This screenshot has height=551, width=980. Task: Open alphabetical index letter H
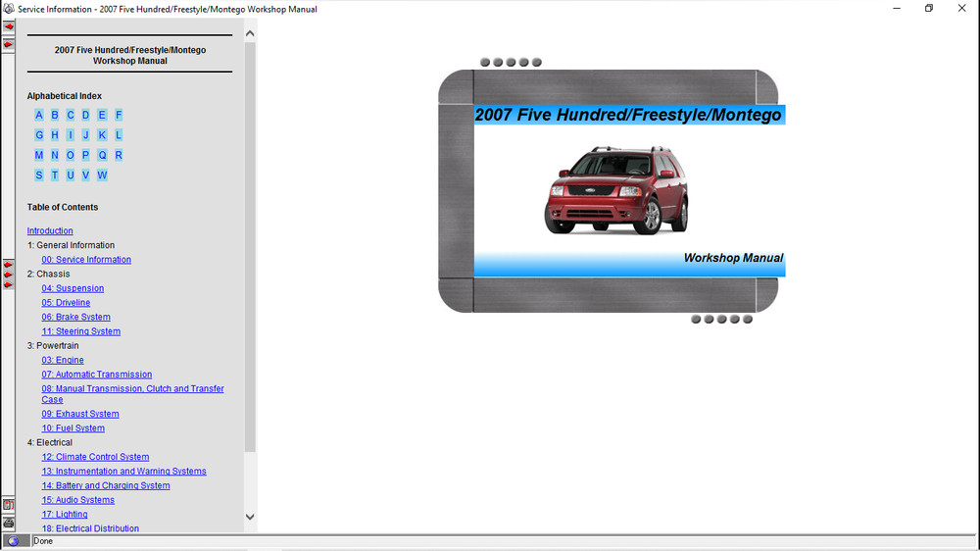pos(54,135)
